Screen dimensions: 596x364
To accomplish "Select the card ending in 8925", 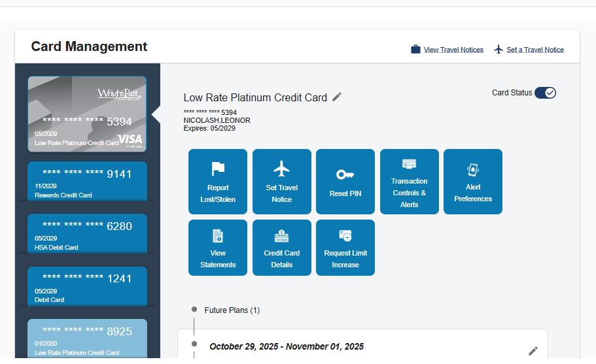I will pyautogui.click(x=87, y=339).
